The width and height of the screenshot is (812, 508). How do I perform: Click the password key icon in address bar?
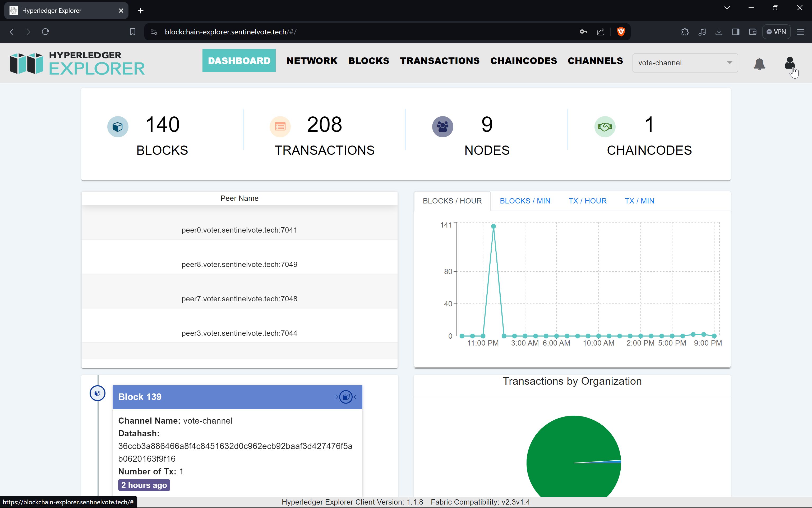point(584,31)
